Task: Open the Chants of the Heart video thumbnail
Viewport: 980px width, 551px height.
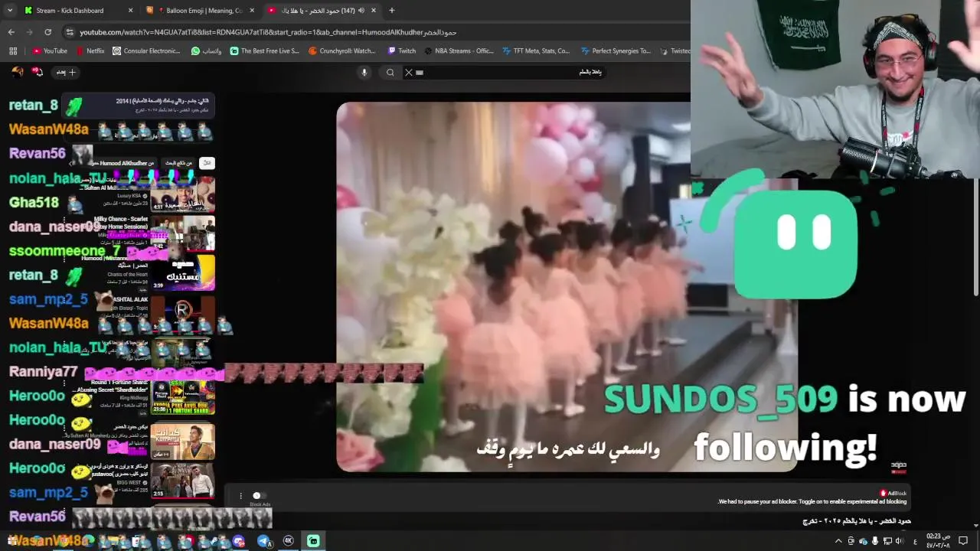Action: (182, 273)
